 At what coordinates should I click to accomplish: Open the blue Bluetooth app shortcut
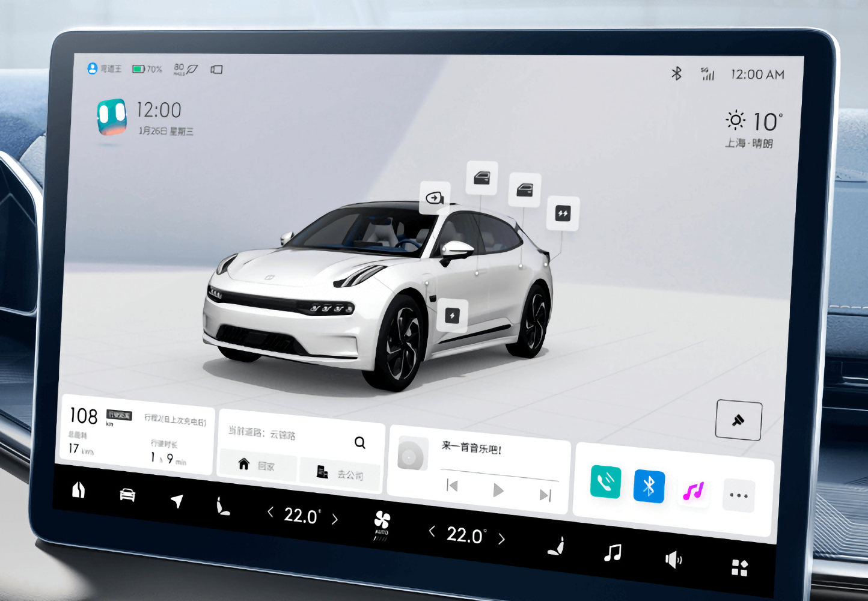[x=649, y=486]
